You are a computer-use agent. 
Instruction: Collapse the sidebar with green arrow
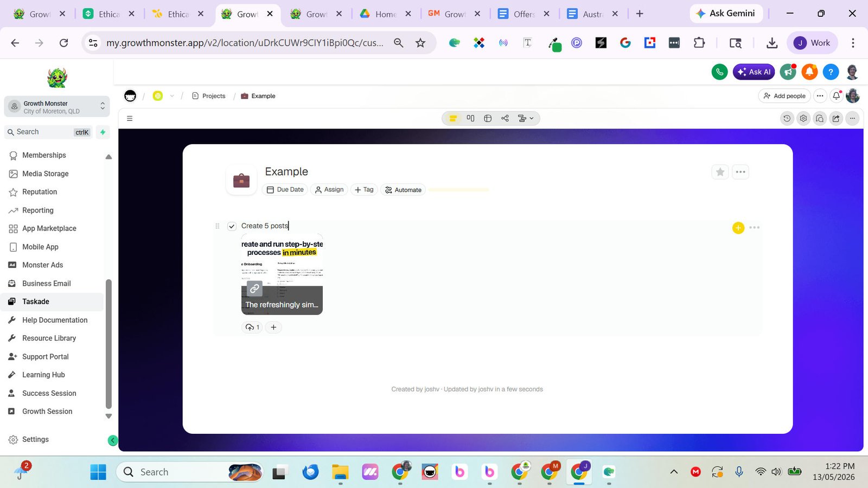[113, 440]
